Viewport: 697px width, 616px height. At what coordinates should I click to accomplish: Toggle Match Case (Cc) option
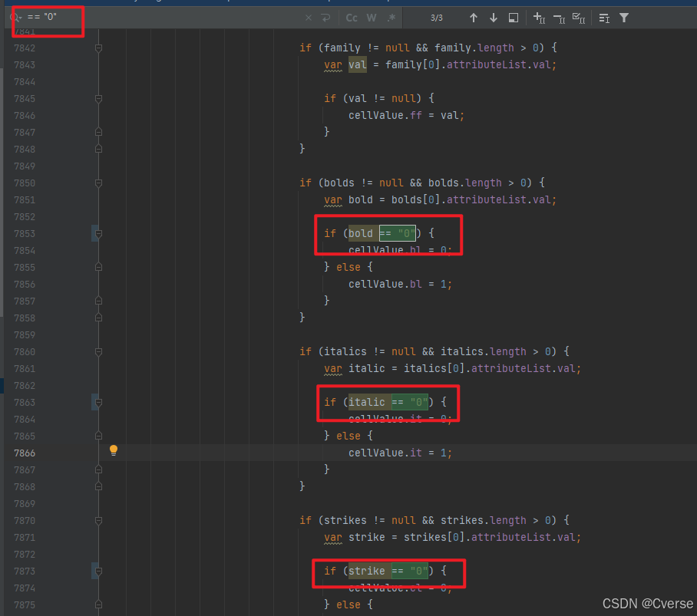coord(352,18)
